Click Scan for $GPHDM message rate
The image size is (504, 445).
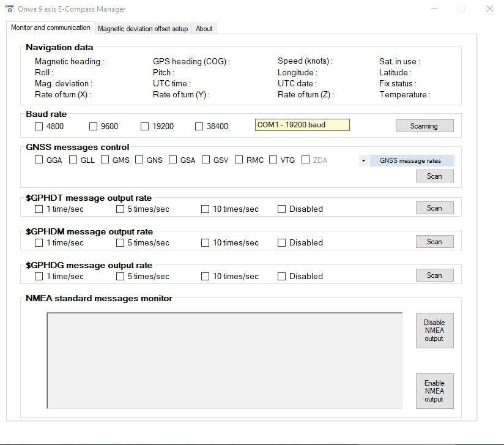[434, 242]
